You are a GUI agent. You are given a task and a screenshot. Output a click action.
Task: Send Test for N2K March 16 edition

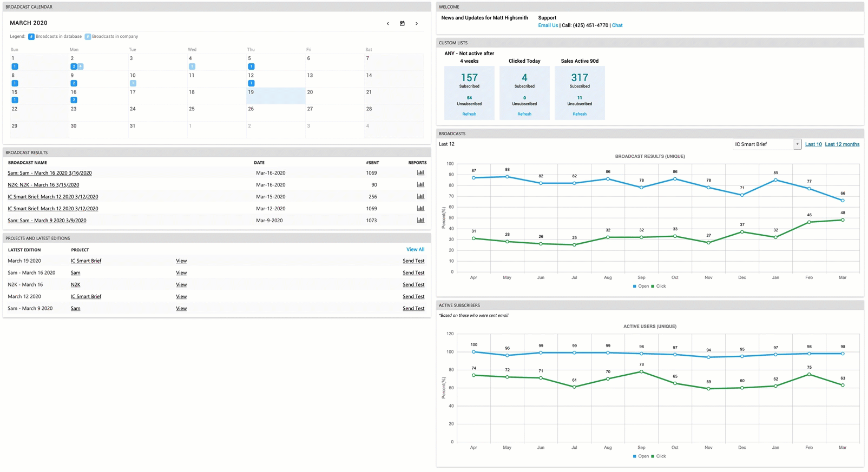(413, 285)
